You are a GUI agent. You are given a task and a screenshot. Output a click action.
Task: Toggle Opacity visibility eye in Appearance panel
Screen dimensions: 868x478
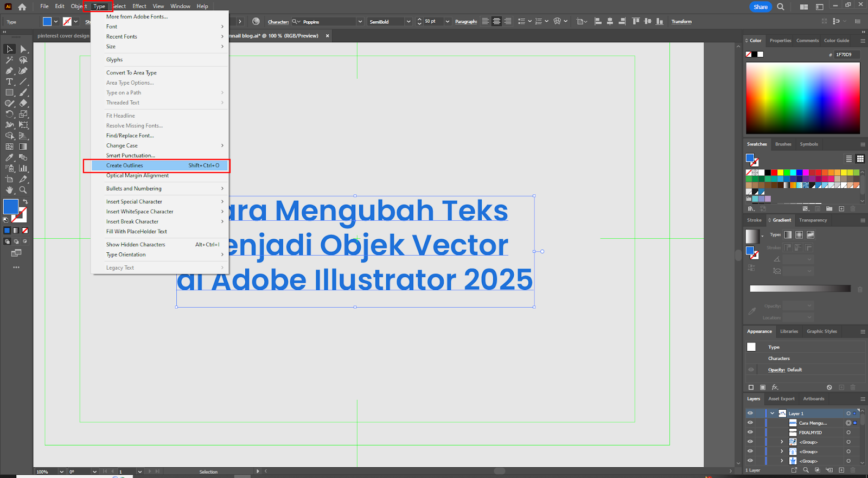click(751, 369)
